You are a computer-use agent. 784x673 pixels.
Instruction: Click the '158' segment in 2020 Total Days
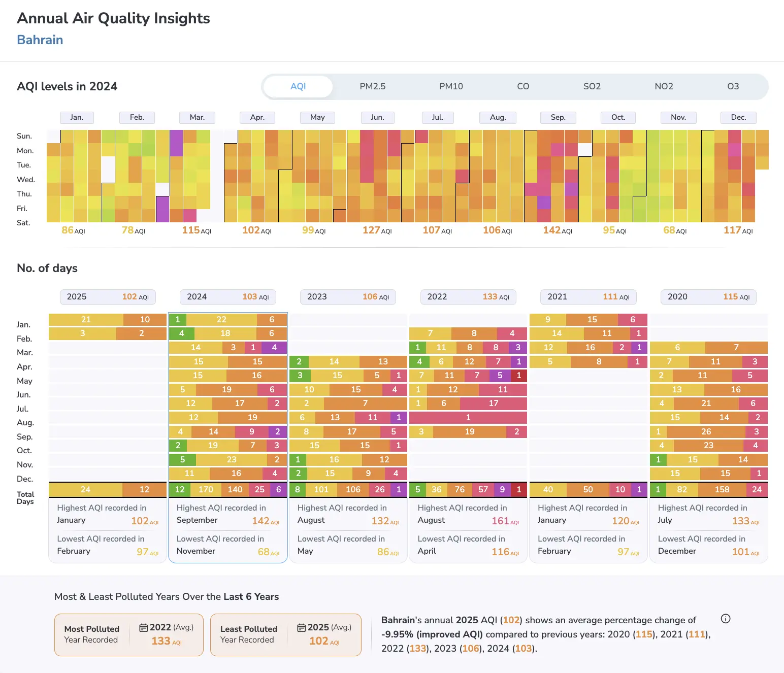pos(722,490)
